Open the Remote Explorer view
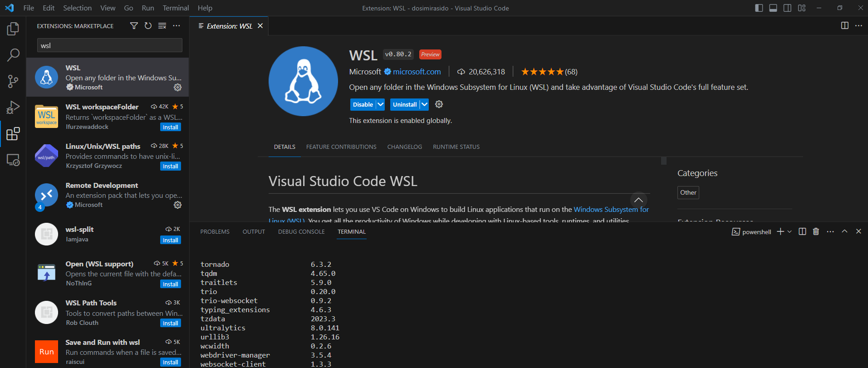Viewport: 868px width, 368px height. coord(13,160)
